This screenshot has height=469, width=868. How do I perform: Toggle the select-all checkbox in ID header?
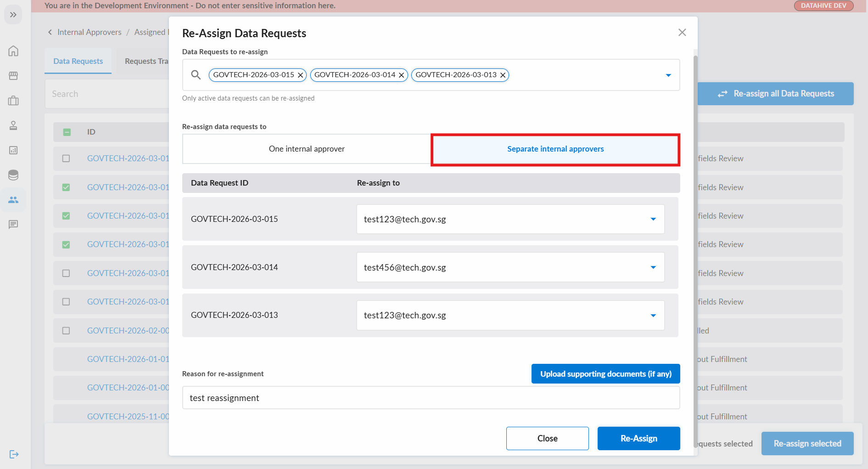[x=67, y=132]
